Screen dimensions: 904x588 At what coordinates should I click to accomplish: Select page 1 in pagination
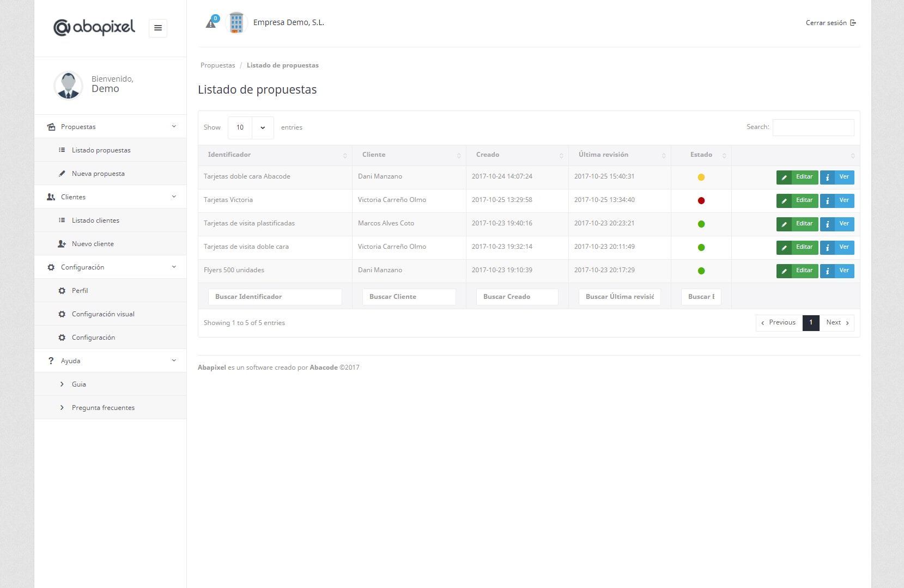point(811,323)
